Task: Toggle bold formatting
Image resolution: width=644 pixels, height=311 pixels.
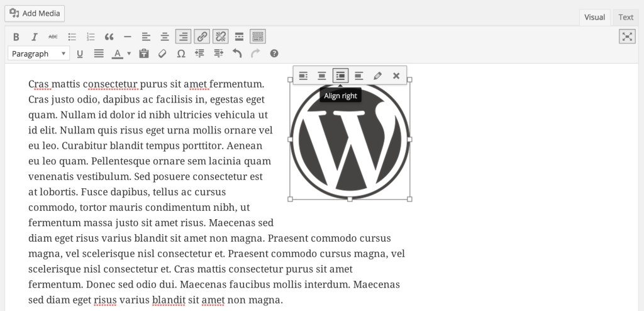Action: (16, 37)
